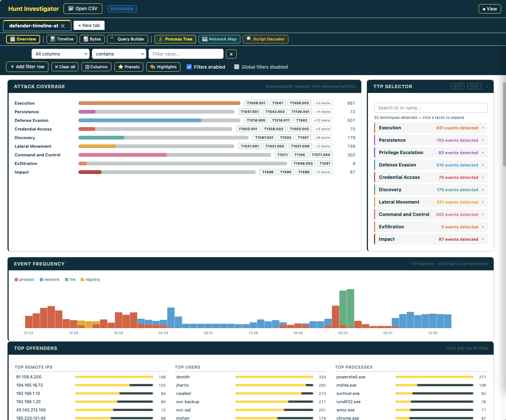Open the Script Decoder tool

pos(266,39)
